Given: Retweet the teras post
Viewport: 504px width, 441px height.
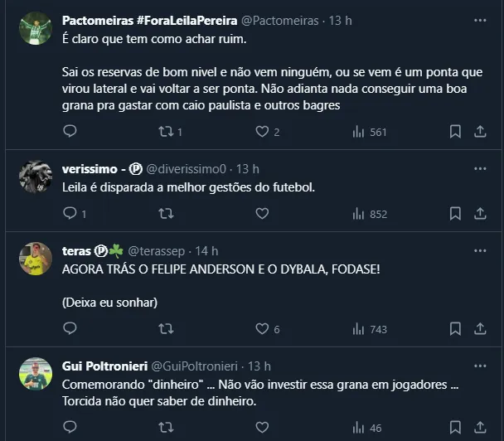Looking at the screenshot, I should pyautogui.click(x=166, y=329).
